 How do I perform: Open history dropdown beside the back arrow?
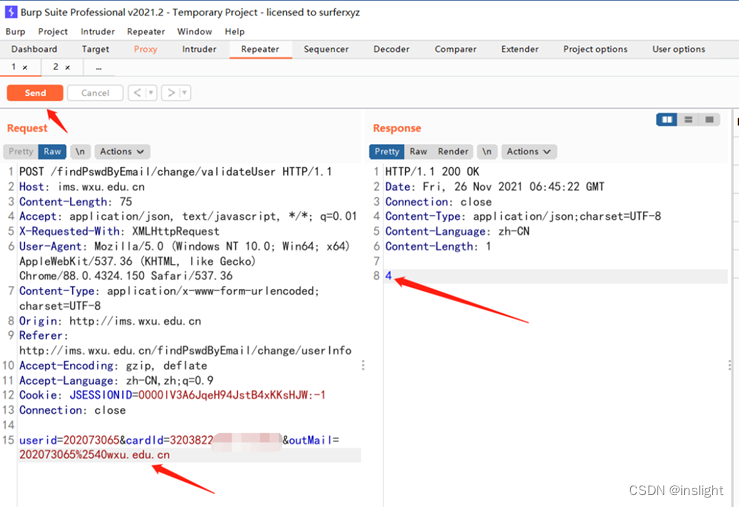151,93
